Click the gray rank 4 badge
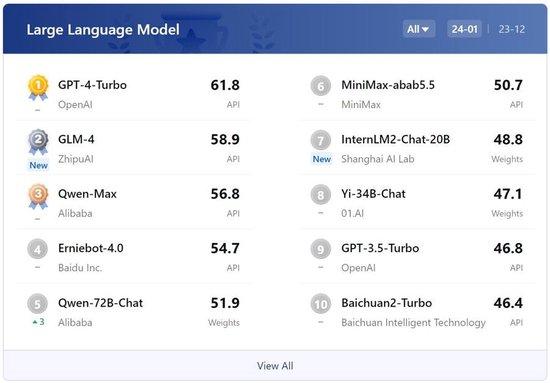 point(38,249)
